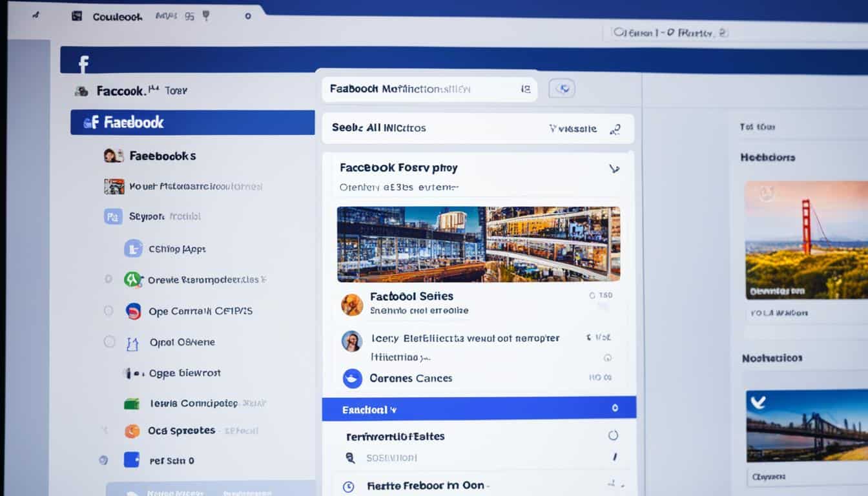Select the circle toggle next to Orewe Rramoder entry

pyautogui.click(x=109, y=280)
